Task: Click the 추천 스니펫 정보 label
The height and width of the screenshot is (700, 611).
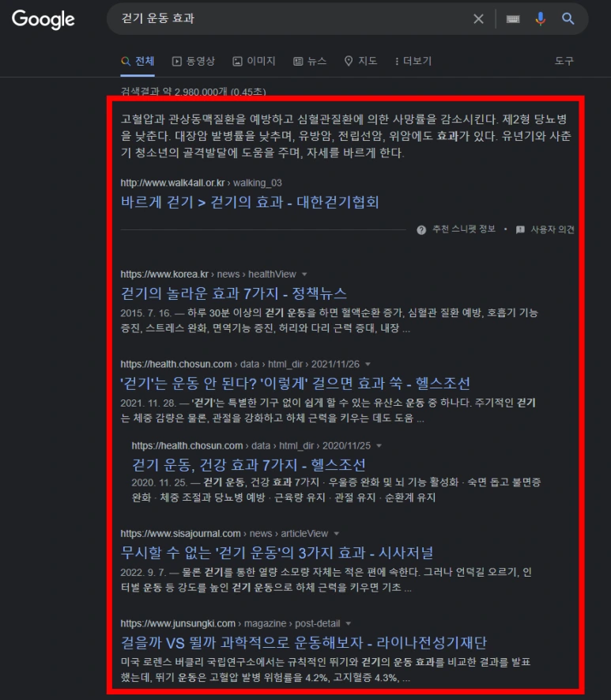Action: tap(464, 229)
